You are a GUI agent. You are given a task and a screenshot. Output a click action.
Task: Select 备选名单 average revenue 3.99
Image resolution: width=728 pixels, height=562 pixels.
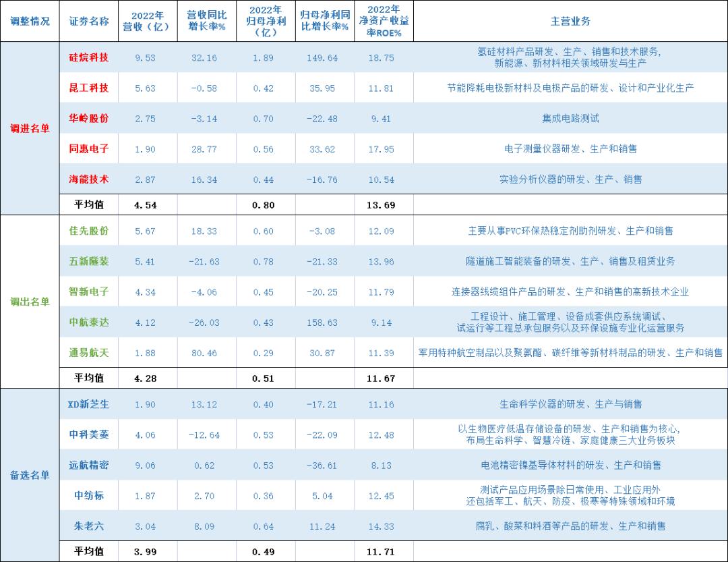point(146,552)
